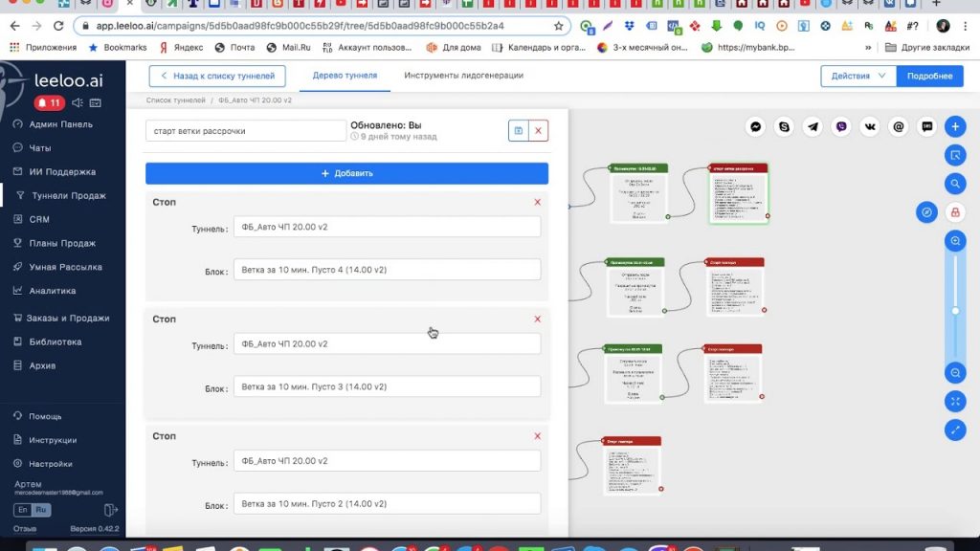This screenshot has width=980, height=551.
Task: Switch to Инструменты лидогенерации tab
Action: click(x=464, y=76)
